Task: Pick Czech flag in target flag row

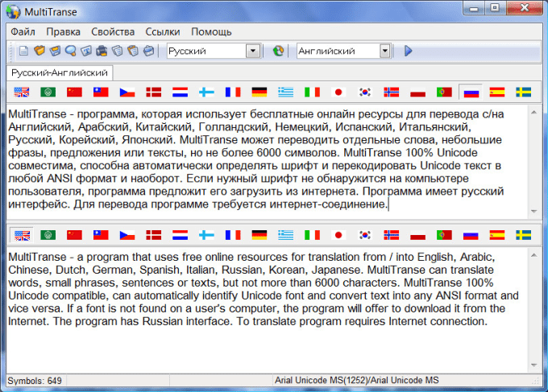Action: click(x=127, y=235)
